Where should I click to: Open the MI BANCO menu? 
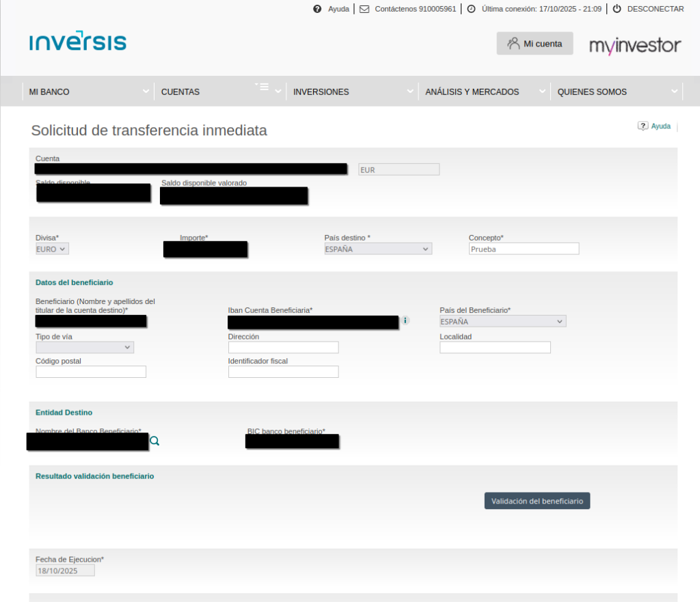88,92
